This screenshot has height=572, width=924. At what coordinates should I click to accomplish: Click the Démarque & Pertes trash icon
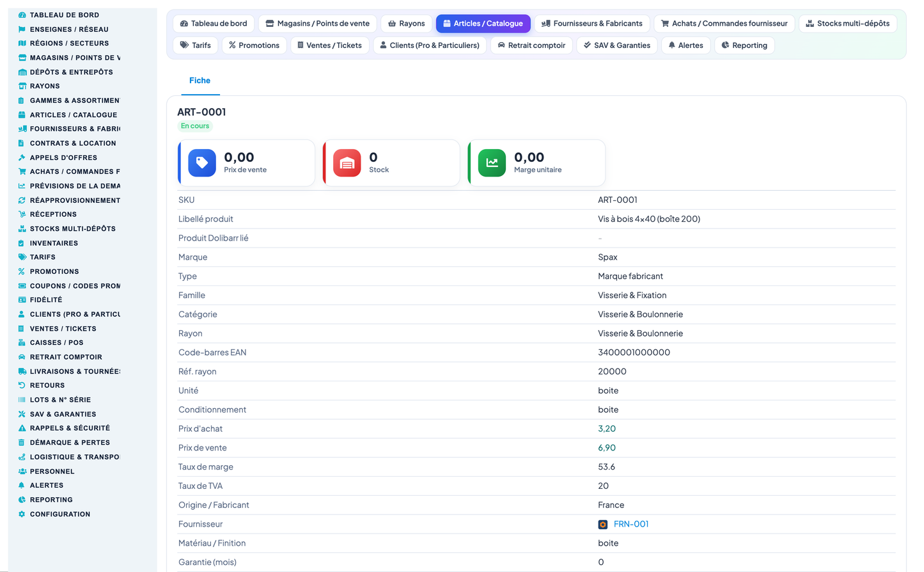22,443
